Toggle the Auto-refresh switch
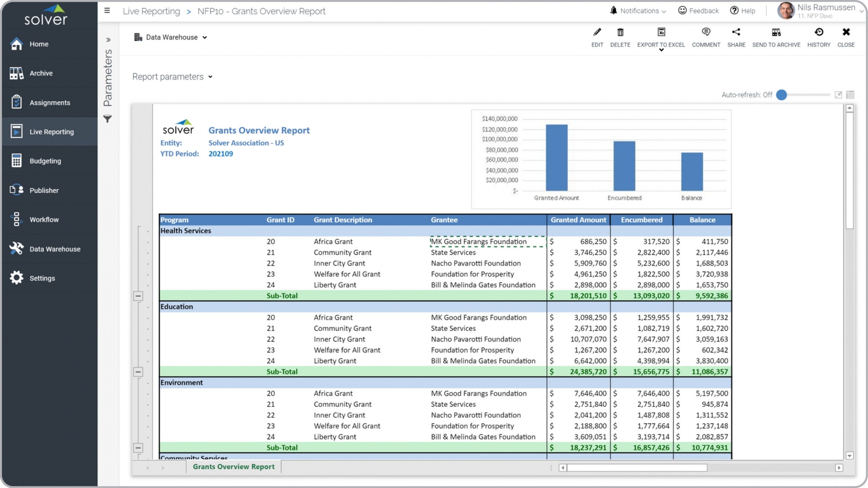The width and height of the screenshot is (868, 488). point(782,95)
